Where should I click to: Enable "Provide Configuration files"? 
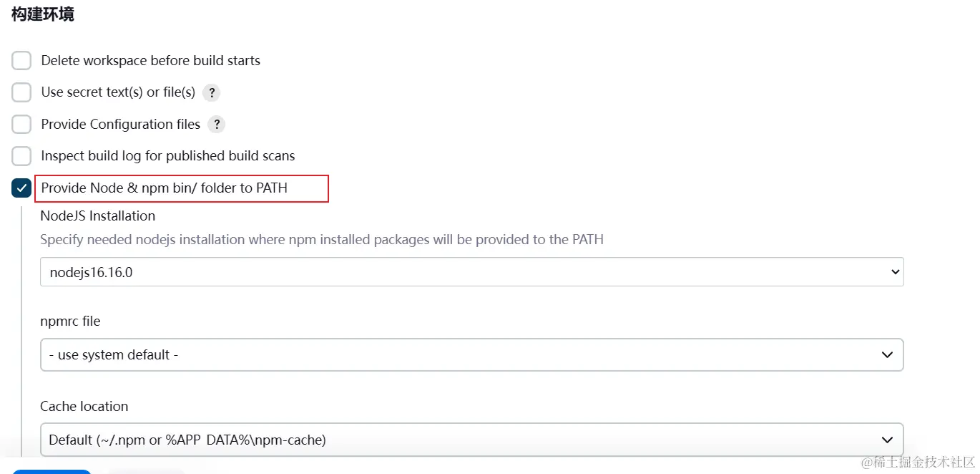click(21, 124)
